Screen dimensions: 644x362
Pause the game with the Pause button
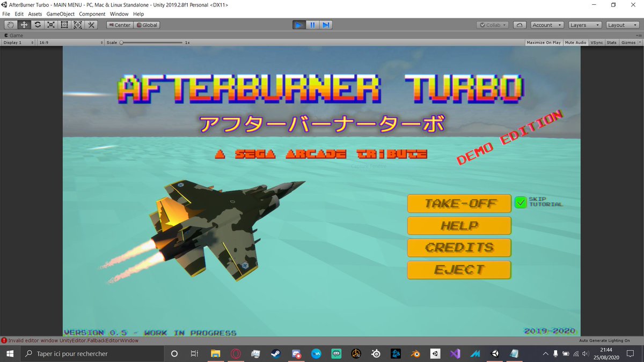(312, 25)
